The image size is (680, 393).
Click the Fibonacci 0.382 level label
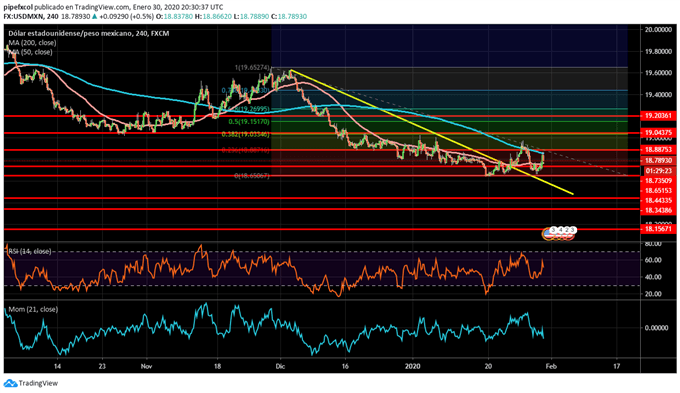pos(245,134)
